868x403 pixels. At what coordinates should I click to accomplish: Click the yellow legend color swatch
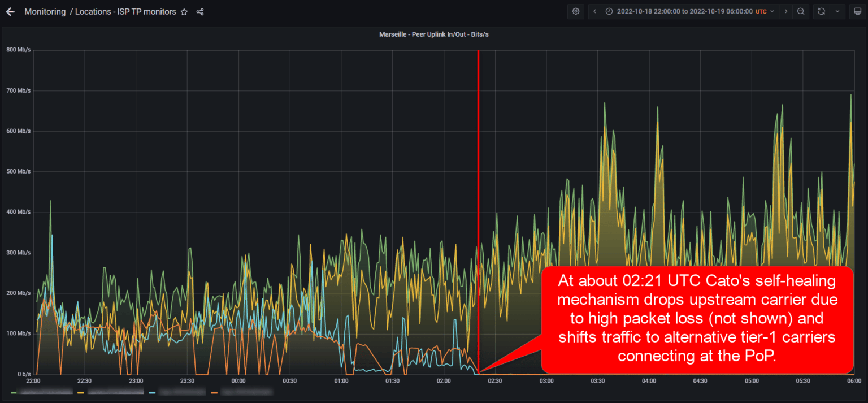click(x=81, y=391)
